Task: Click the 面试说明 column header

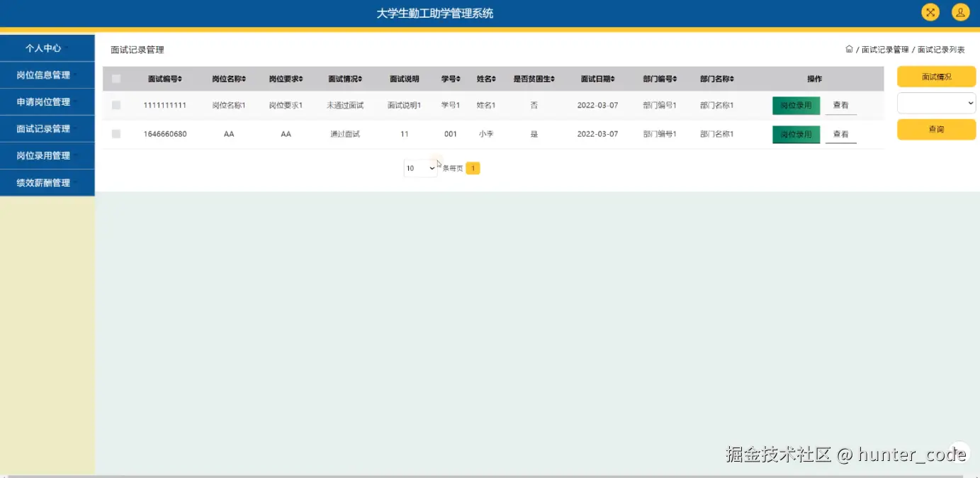Action: point(404,79)
